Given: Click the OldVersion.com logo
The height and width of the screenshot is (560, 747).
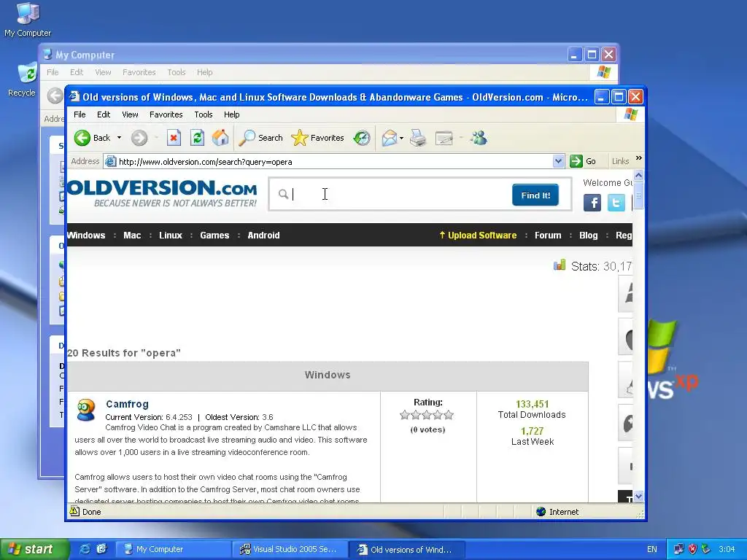Looking at the screenshot, I should 162,193.
